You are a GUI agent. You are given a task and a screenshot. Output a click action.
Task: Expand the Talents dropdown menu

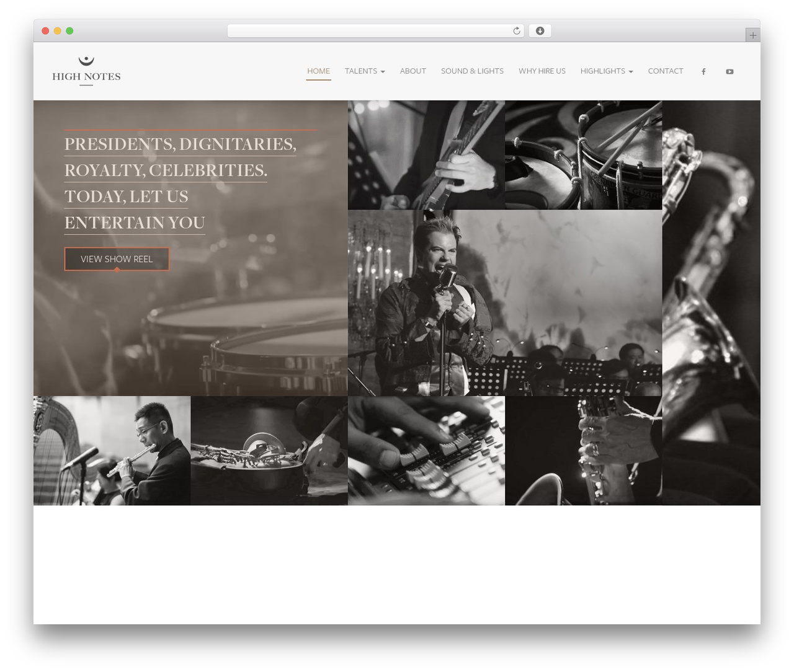pyautogui.click(x=365, y=71)
